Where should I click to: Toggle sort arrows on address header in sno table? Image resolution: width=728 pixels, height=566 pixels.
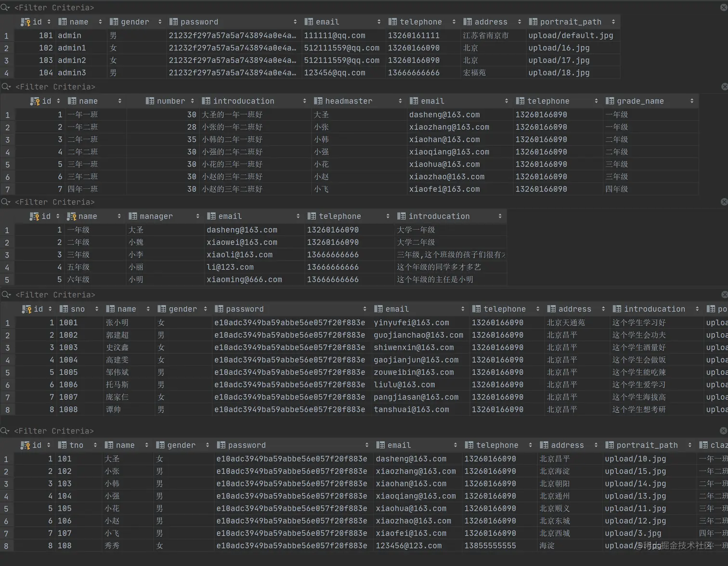coord(603,309)
